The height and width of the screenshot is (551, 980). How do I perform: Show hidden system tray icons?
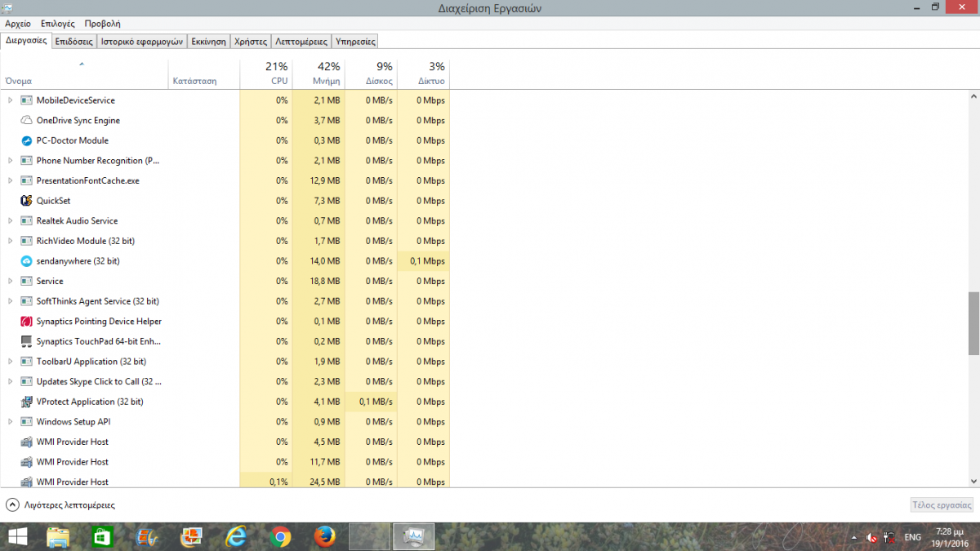point(855,537)
